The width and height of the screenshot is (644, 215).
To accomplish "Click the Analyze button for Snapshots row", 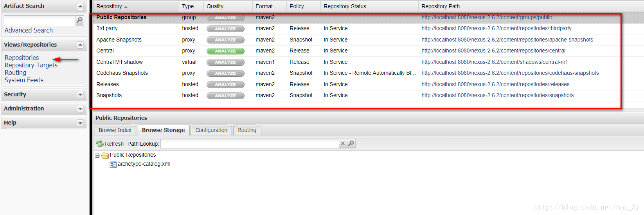I will (x=225, y=96).
